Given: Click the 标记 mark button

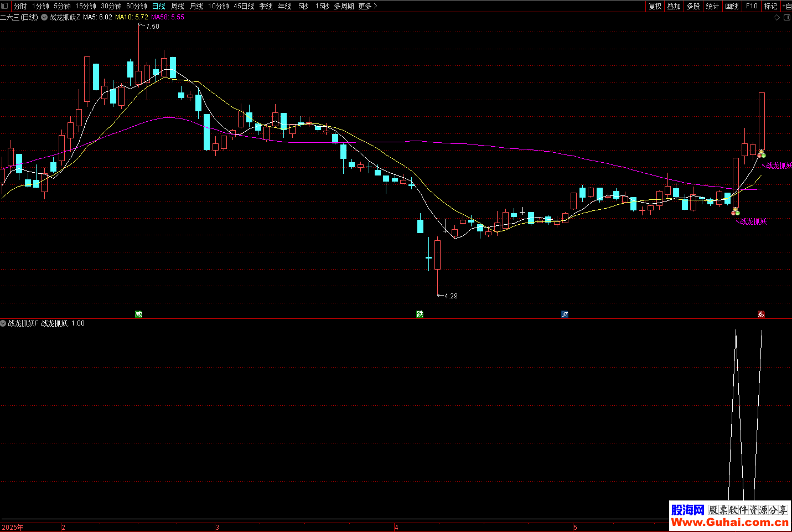Looking at the screenshot, I should (771, 6).
